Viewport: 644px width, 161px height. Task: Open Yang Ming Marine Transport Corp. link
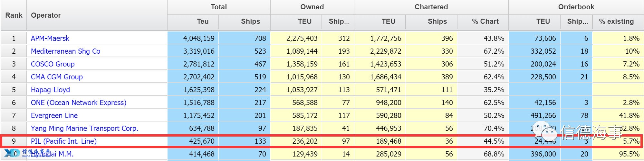click(84, 128)
